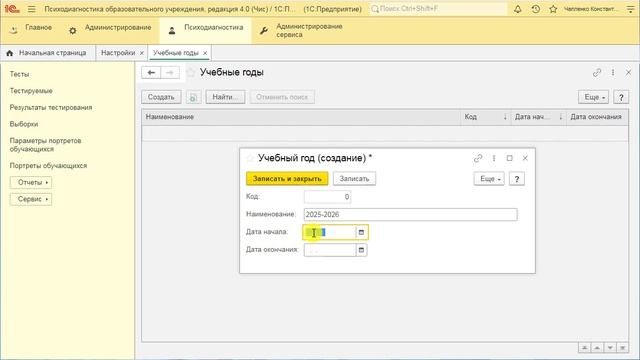Click into the Код input field
The width and height of the screenshot is (640, 360).
pos(327,197)
